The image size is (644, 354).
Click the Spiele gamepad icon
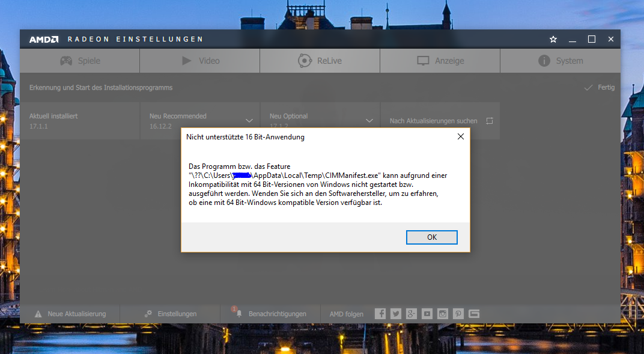[x=66, y=61]
